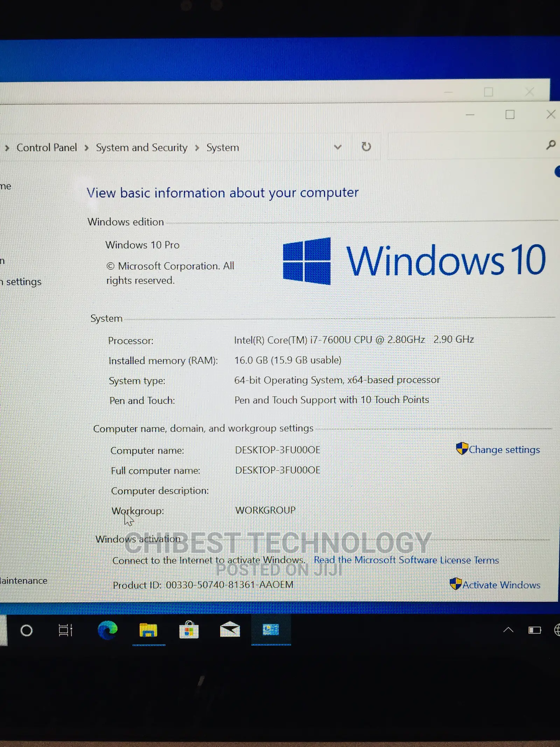This screenshot has width=560, height=747.
Task: Open the help icon at right edge
Action: (557, 172)
